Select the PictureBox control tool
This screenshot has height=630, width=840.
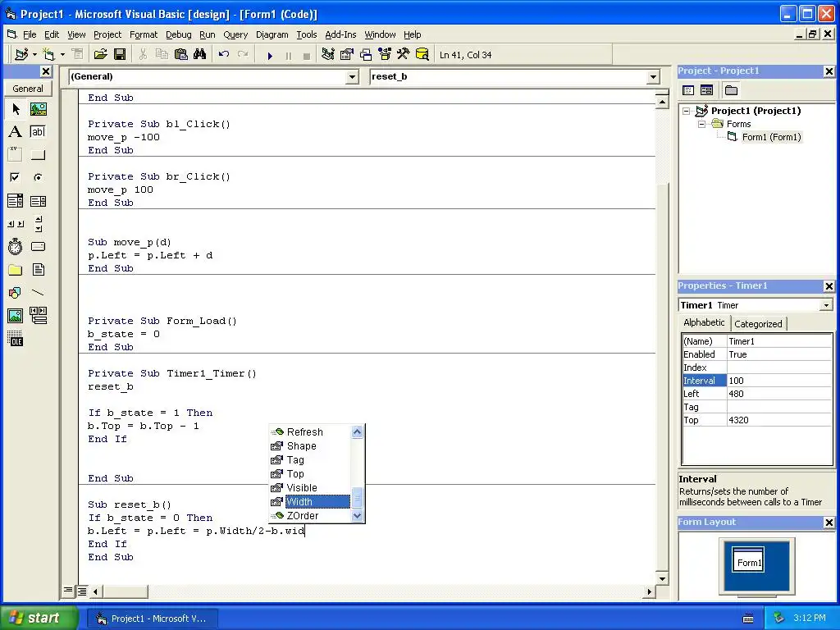39,109
